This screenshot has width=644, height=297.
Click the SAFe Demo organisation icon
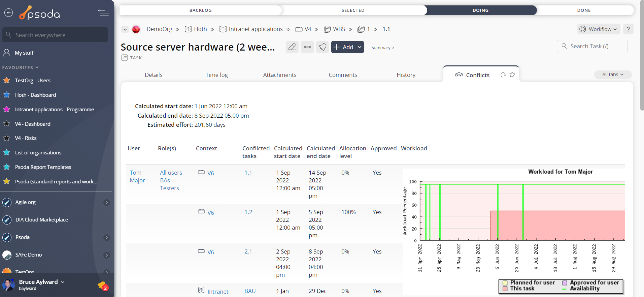coord(7,255)
